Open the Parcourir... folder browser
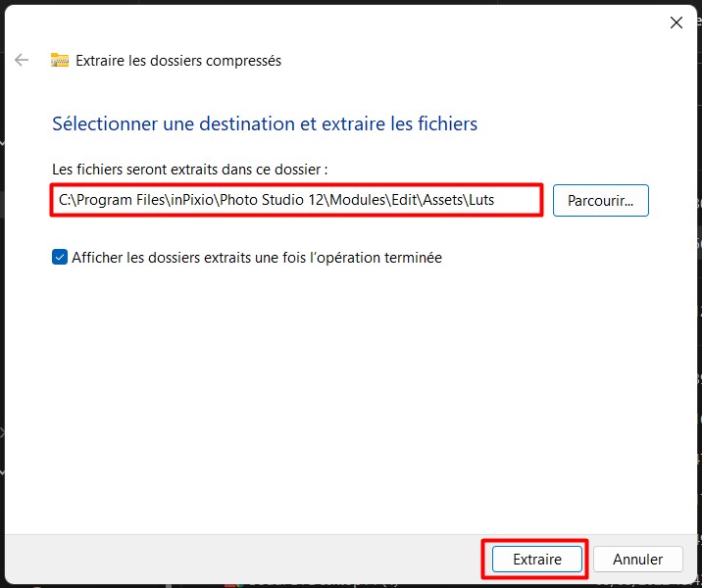Screen dimensions: 702x588 click(x=600, y=201)
